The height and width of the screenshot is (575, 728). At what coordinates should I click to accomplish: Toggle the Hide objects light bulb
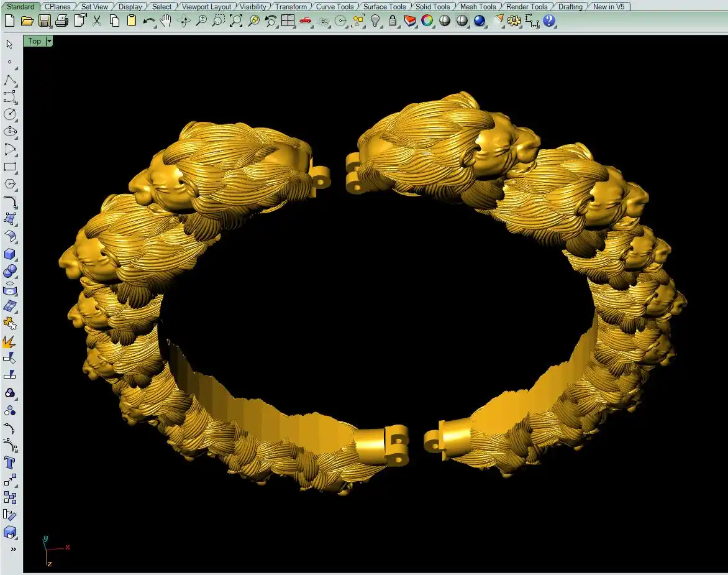click(375, 21)
